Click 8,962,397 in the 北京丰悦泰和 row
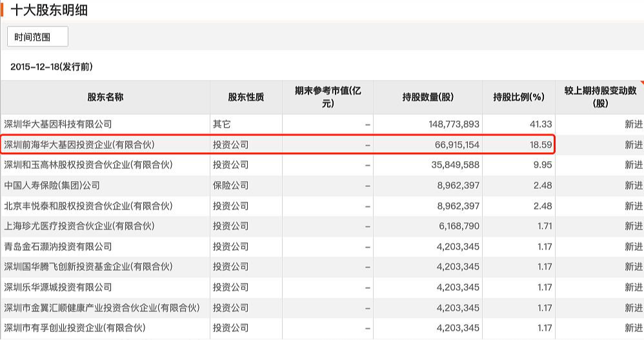 point(458,206)
